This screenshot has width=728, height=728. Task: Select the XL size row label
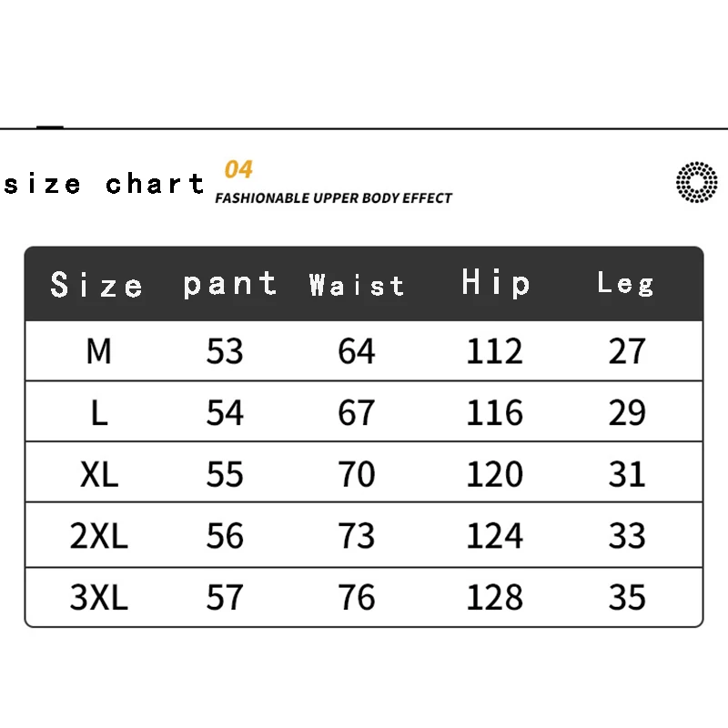(x=99, y=474)
